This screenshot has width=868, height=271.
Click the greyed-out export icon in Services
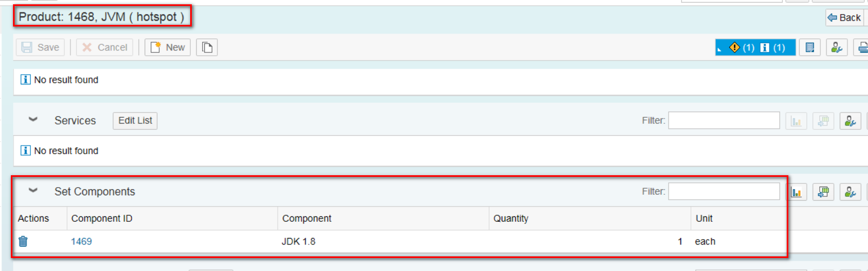tap(823, 121)
